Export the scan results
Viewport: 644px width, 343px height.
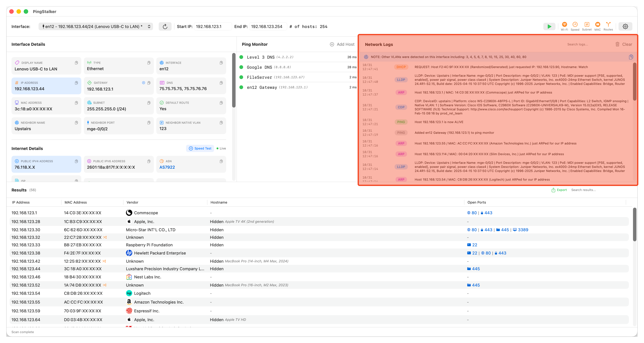(559, 190)
